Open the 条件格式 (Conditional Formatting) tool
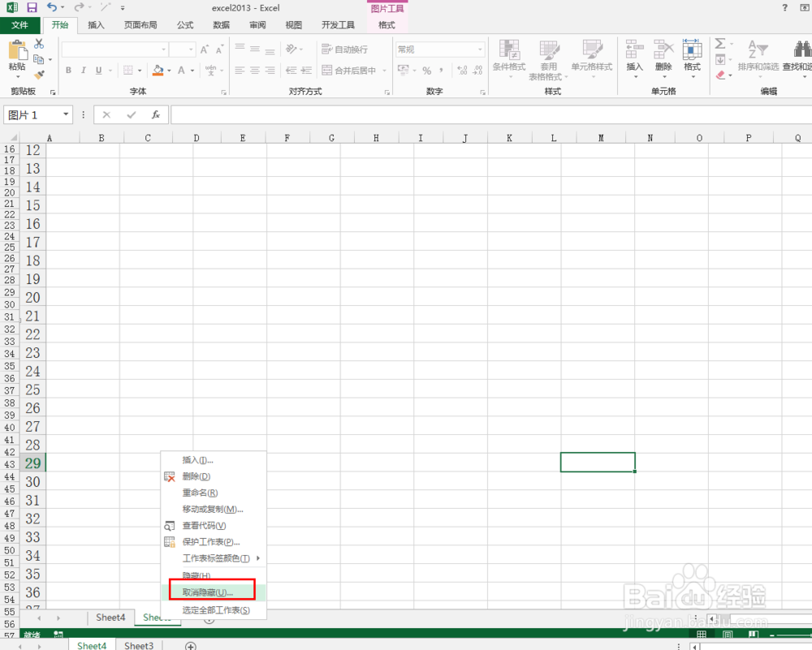Image resolution: width=812 pixels, height=650 pixels. 509,57
